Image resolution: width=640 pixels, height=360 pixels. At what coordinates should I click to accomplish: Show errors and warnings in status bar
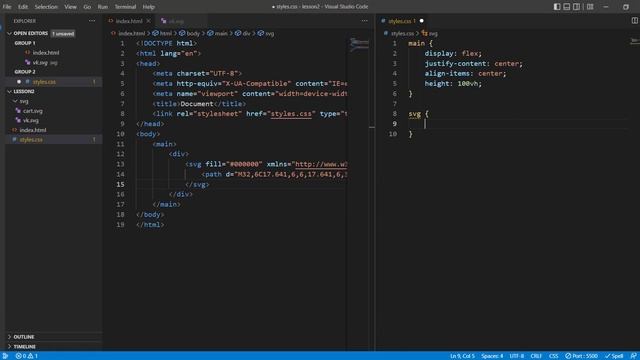click(27, 356)
